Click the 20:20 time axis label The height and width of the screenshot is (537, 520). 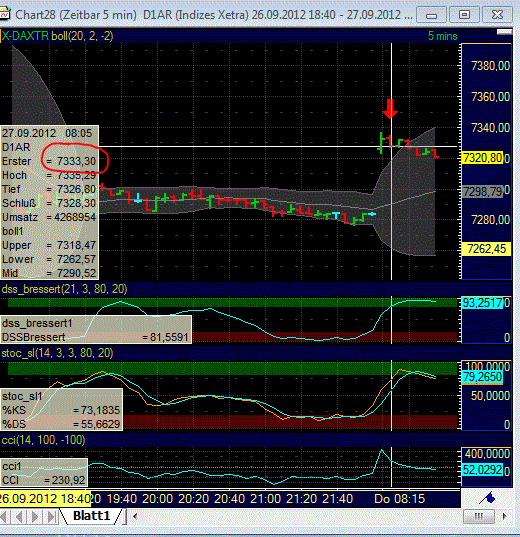194,499
